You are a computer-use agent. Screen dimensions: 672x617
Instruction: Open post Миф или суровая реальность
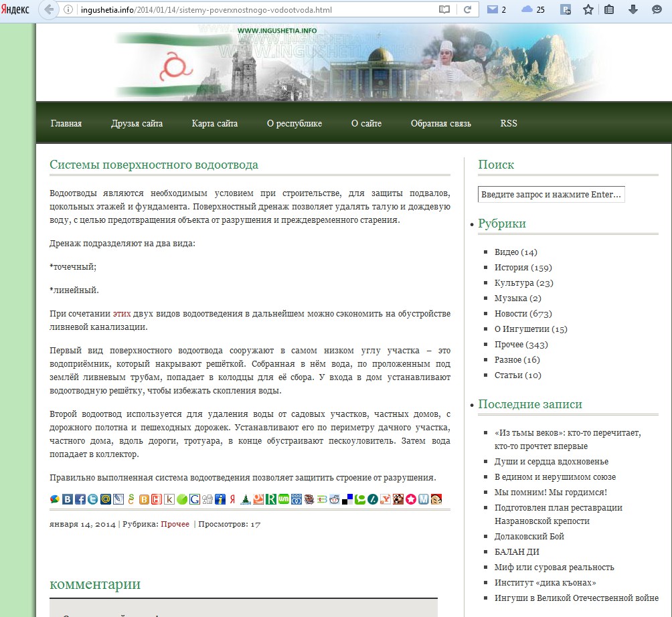pos(554,567)
